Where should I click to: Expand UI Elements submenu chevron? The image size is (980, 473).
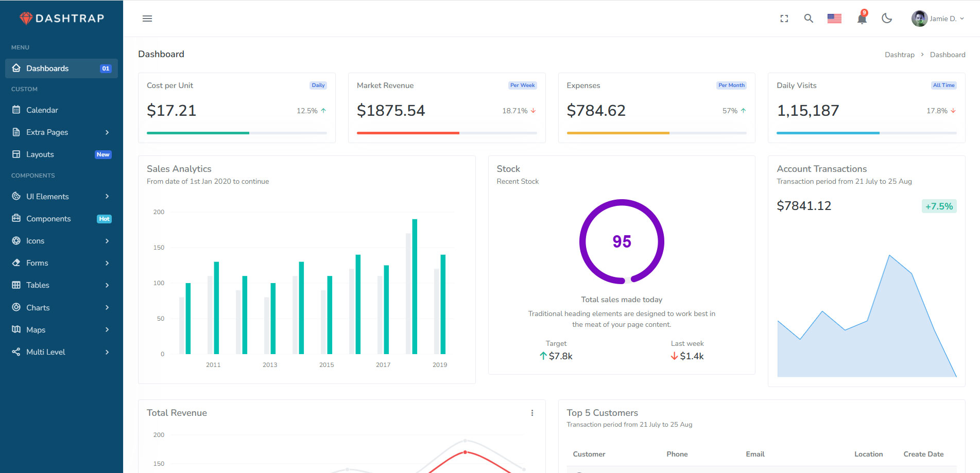(107, 196)
